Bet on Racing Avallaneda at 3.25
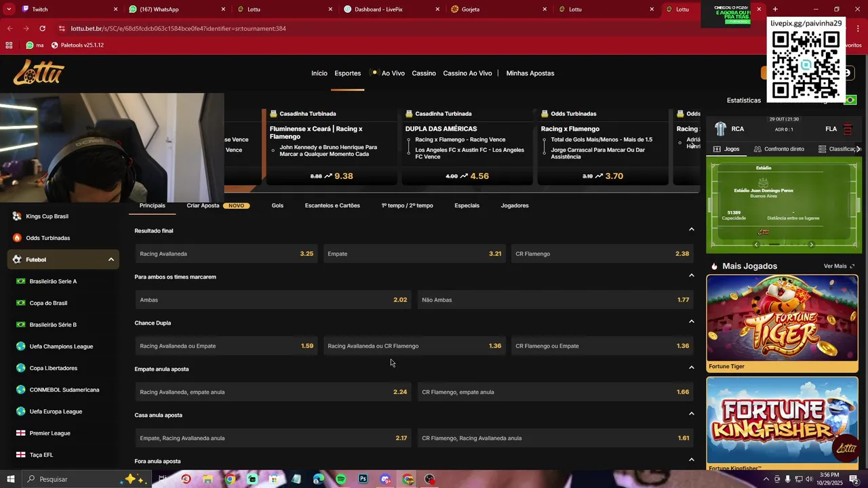This screenshot has height=488, width=868. (x=226, y=253)
